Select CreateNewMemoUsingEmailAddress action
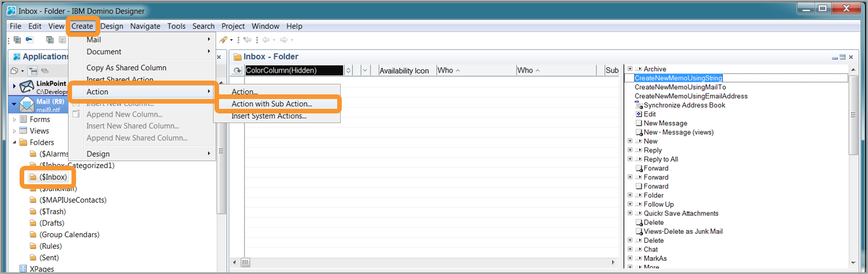The width and height of the screenshot is (868, 274). [x=691, y=96]
